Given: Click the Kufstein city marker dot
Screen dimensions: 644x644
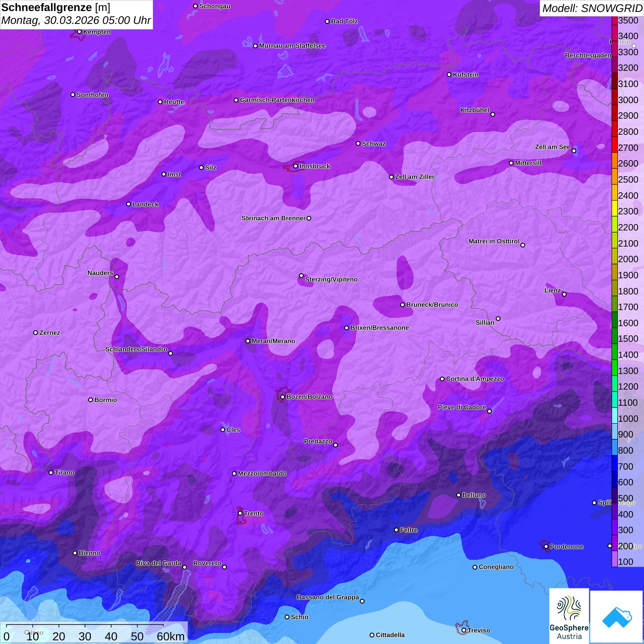Looking at the screenshot, I should 449,75.
